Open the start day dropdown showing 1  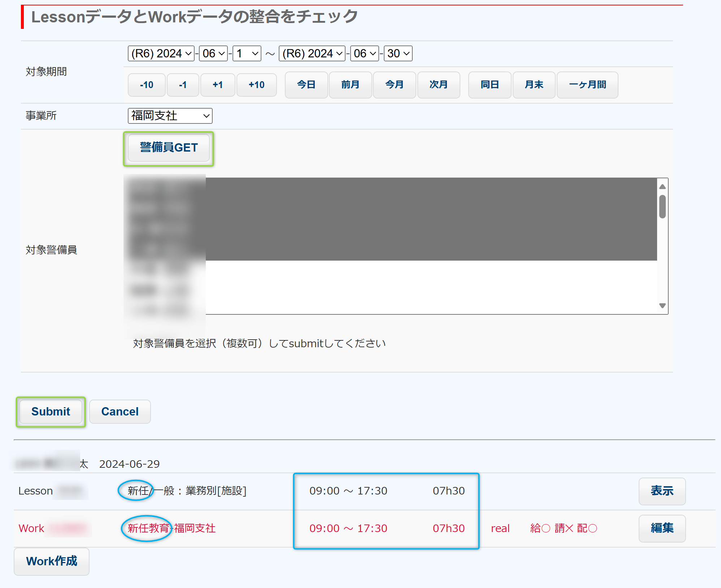(247, 53)
